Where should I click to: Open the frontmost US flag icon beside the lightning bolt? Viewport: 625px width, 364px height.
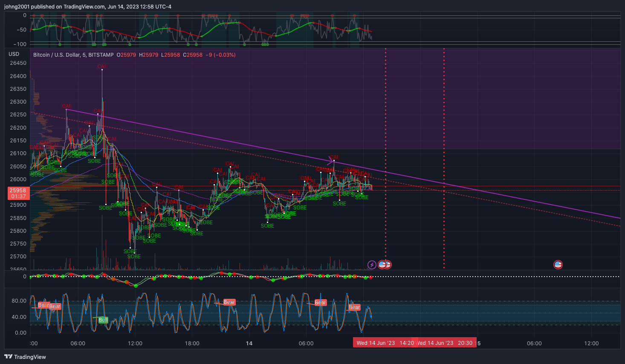[x=382, y=265]
